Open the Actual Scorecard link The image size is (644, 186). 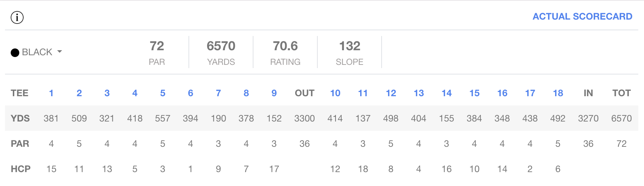coord(582,16)
